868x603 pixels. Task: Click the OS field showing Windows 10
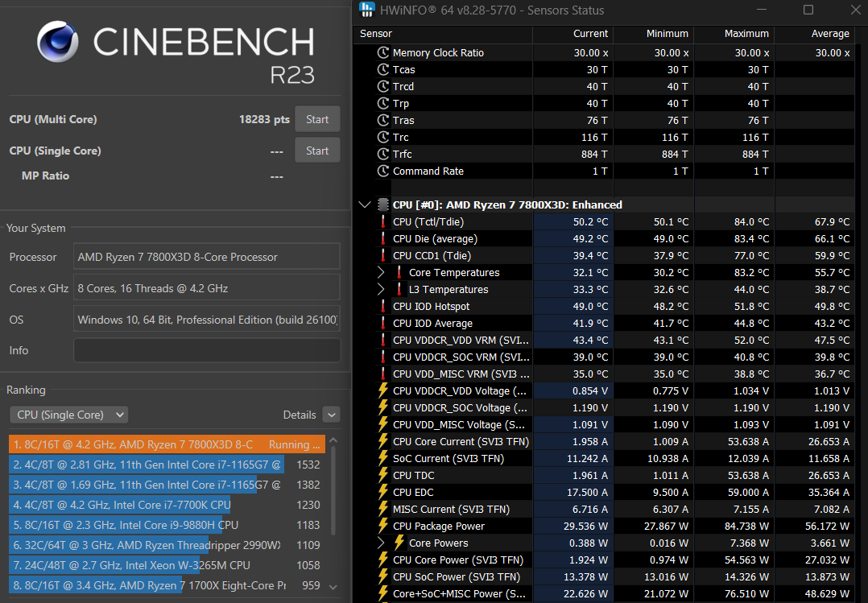point(206,320)
